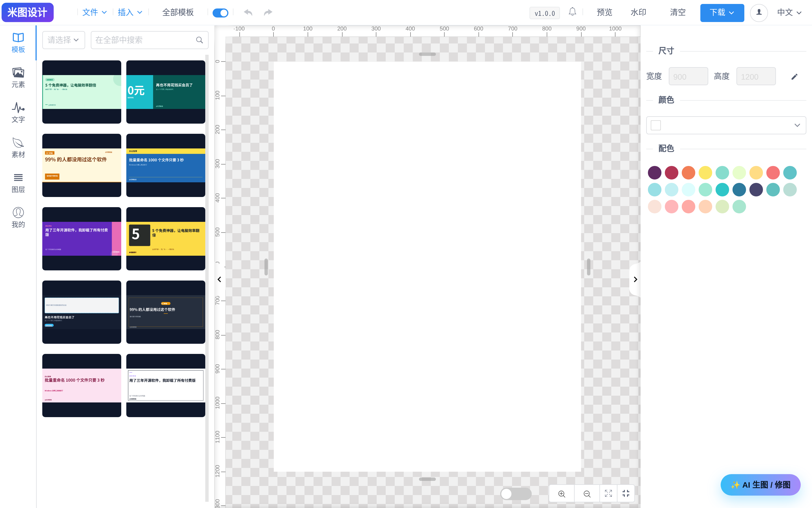Image resolution: width=812 pixels, height=508 pixels.
Task: Click the 清空 clear button
Action: (x=678, y=12)
